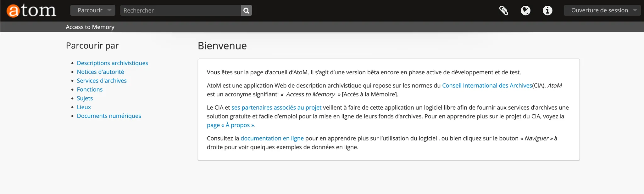Screen dimensions: 644x194
Task: Focus the Rechercher search field
Action: coord(180,10)
